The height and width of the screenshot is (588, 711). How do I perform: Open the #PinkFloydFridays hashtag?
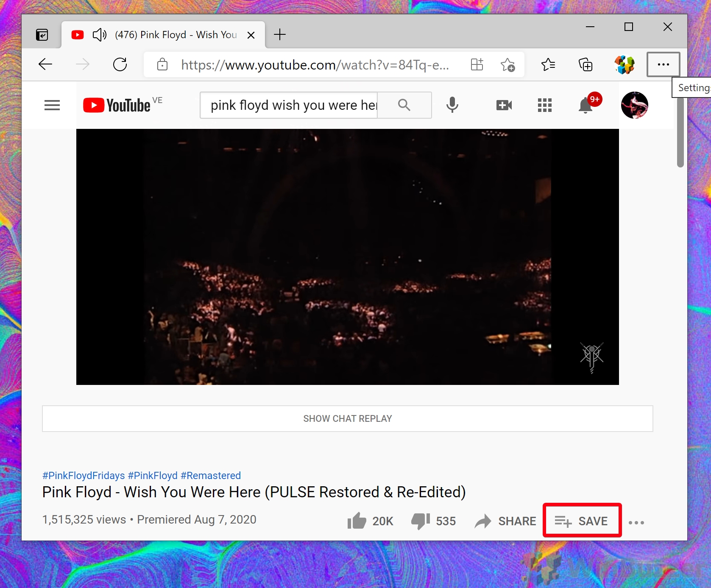84,476
